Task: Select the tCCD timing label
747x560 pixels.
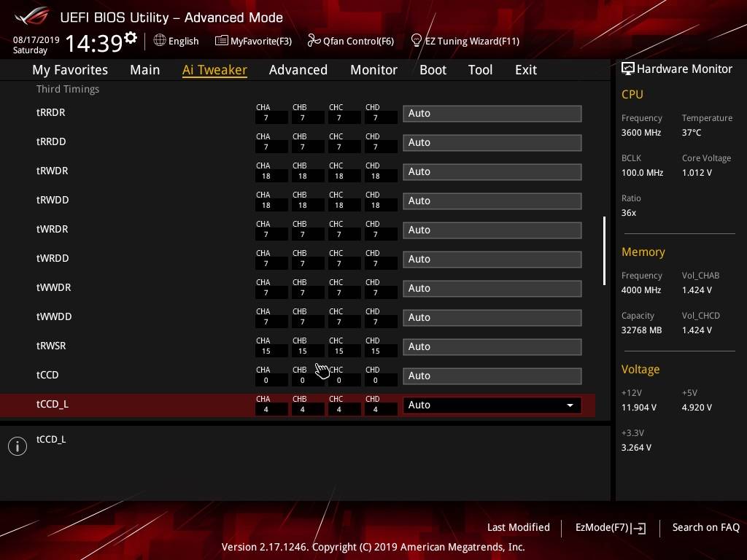Action: pos(47,375)
